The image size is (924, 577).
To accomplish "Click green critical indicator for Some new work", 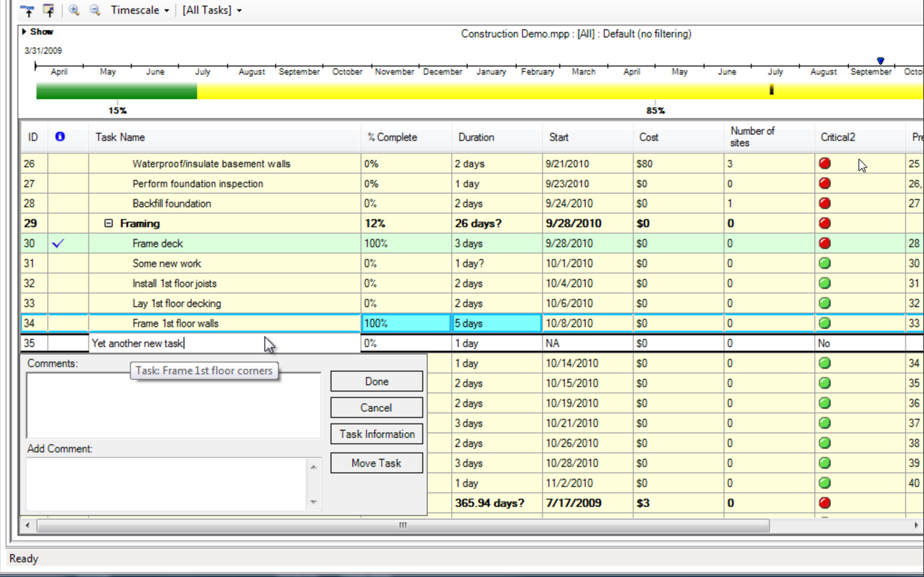I will [x=824, y=263].
